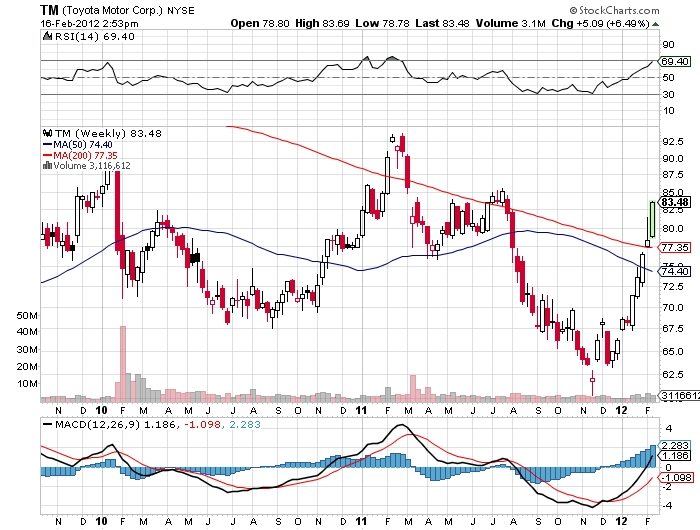Click the 69.40 RSI value tag on axis
The width and height of the screenshot is (700, 530).
coord(674,61)
